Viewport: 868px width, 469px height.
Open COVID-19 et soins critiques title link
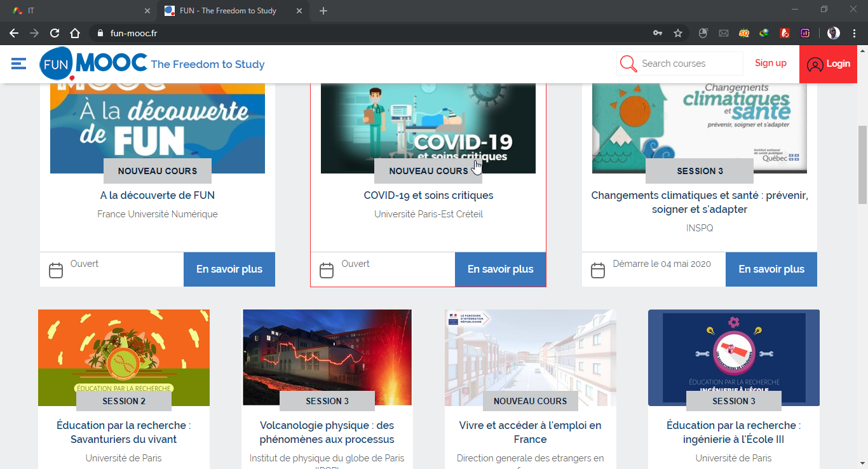[428, 195]
